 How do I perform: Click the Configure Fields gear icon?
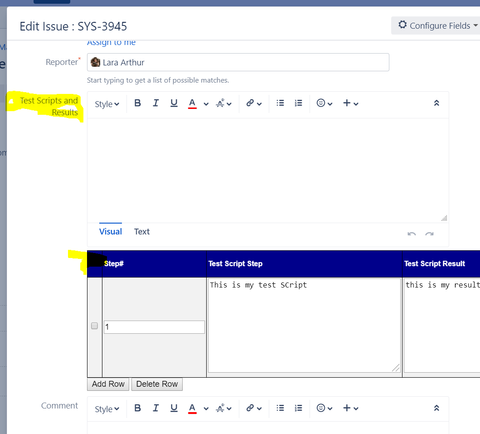point(403,25)
